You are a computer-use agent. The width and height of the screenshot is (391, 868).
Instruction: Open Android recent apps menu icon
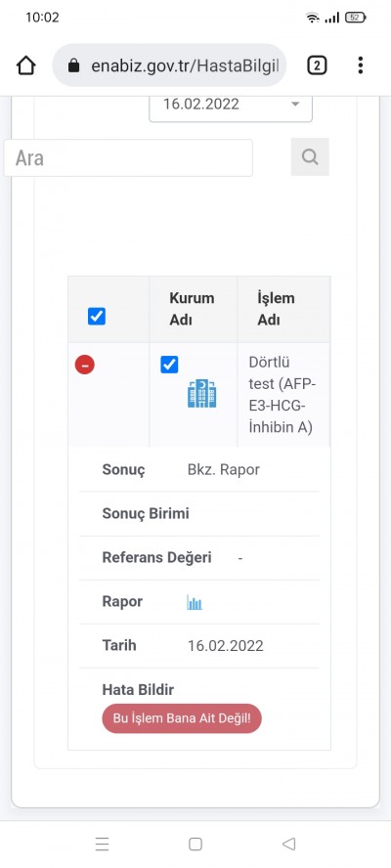[x=102, y=844]
